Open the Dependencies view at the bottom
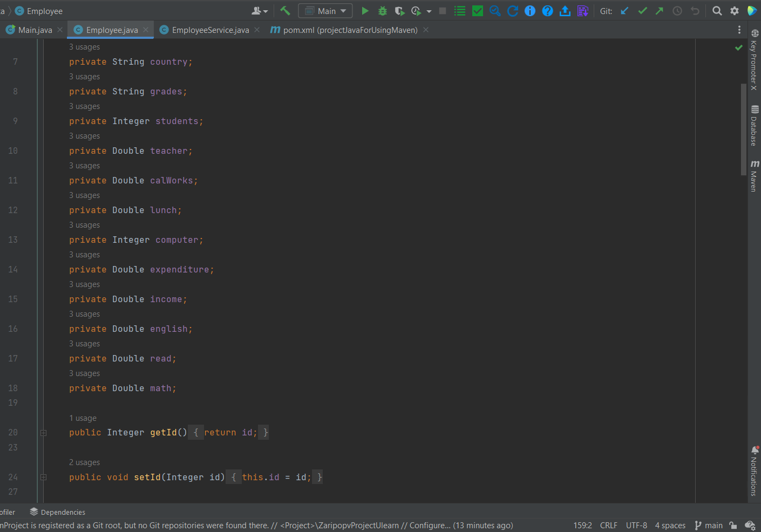The width and height of the screenshot is (761, 532). point(62,511)
